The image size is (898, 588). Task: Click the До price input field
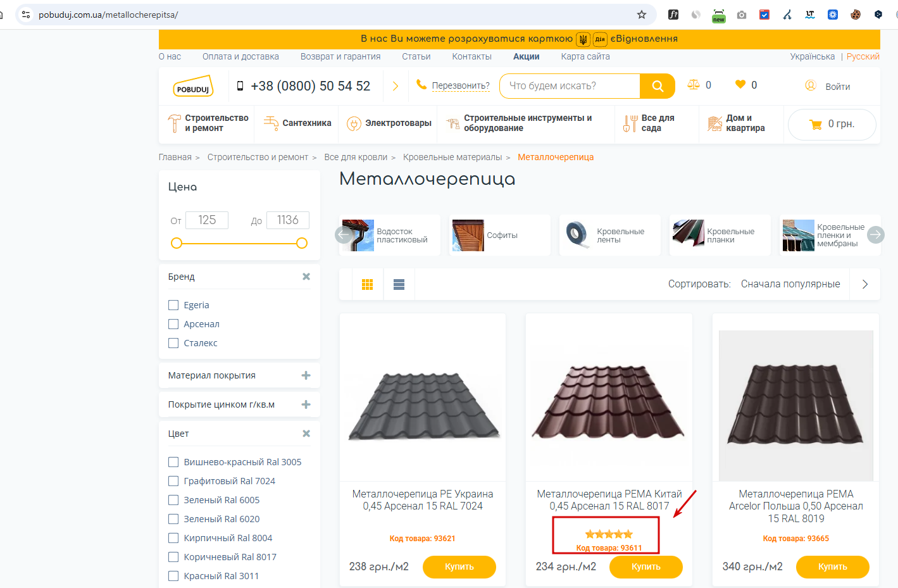click(x=288, y=220)
